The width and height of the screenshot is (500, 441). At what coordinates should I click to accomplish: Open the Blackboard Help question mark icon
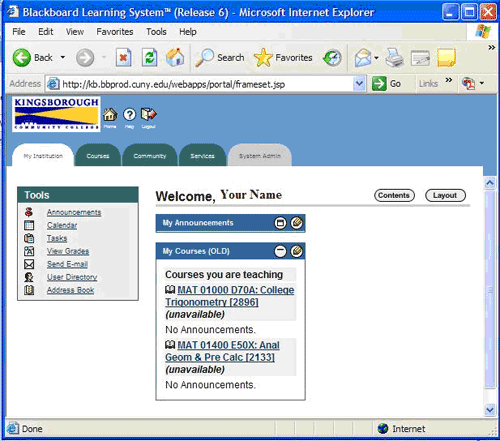129,115
